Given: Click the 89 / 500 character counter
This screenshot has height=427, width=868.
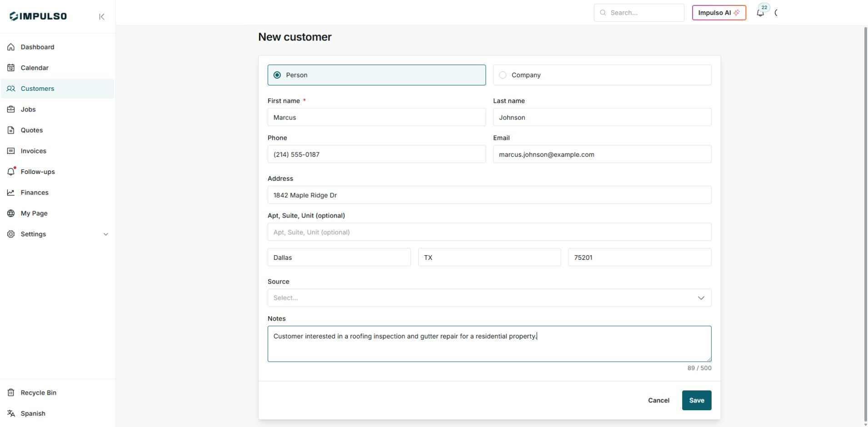Looking at the screenshot, I should coord(699,368).
